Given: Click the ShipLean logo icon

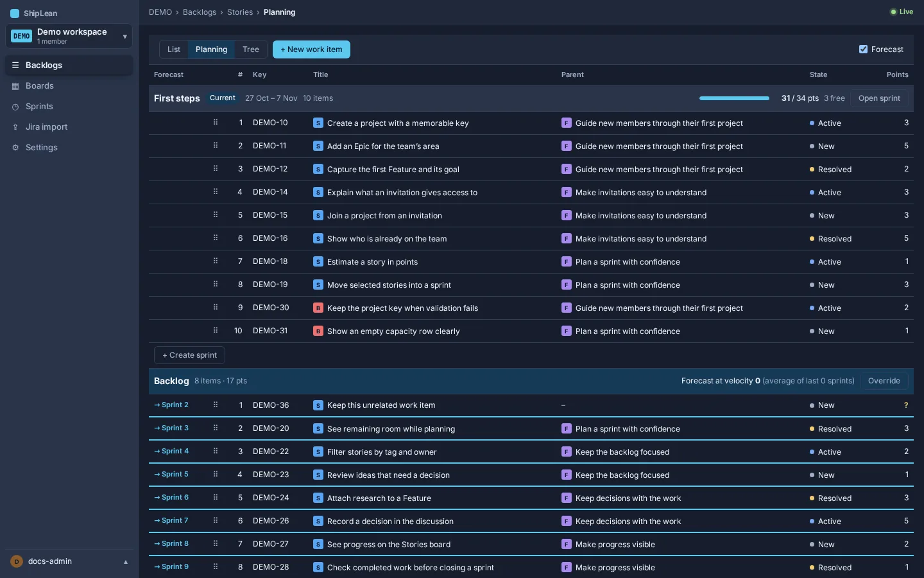Looking at the screenshot, I should click(15, 13).
